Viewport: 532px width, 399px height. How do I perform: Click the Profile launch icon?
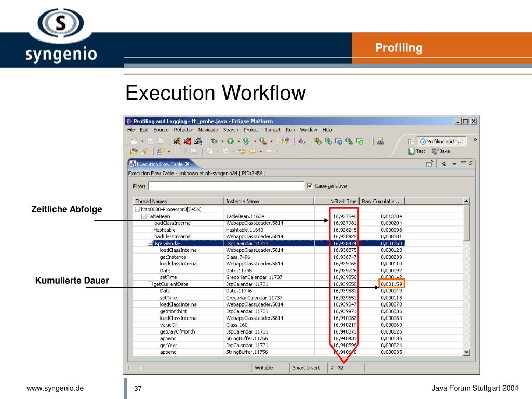(246, 141)
